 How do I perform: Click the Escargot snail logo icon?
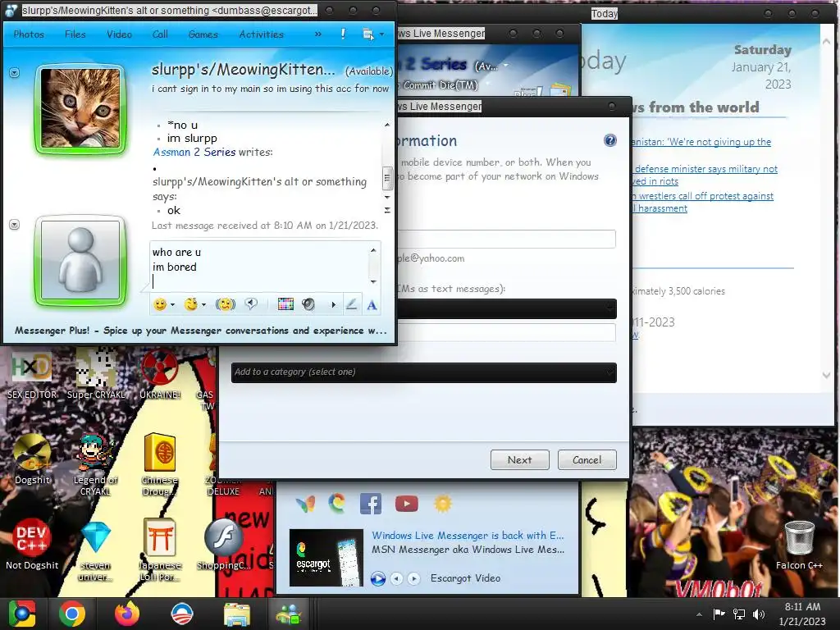(337, 504)
